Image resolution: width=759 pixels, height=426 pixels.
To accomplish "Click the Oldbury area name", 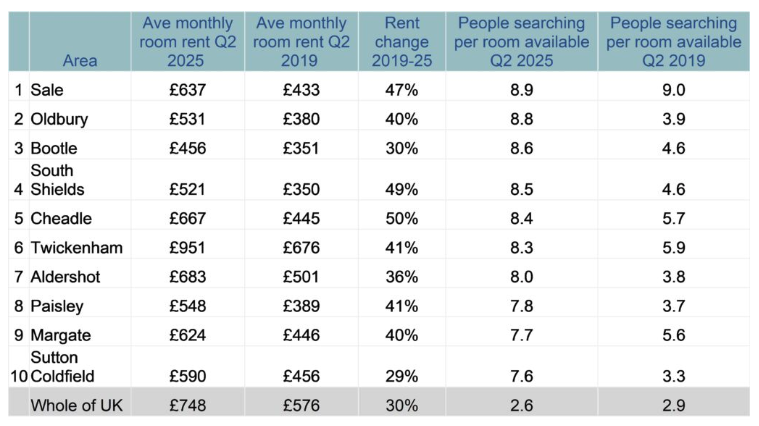I will pyautogui.click(x=59, y=119).
